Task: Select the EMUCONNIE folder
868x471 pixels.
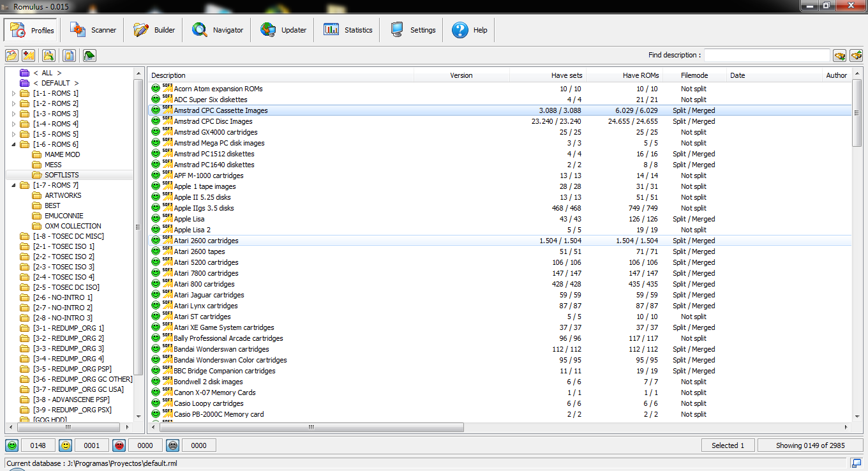Action: 64,216
